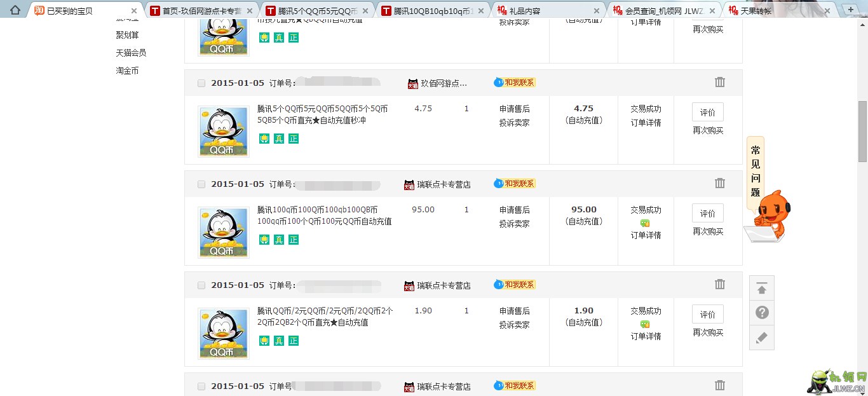Click 再次购买 for the 1.90 order
Viewport: 868px width, 396px height.
[x=708, y=332]
